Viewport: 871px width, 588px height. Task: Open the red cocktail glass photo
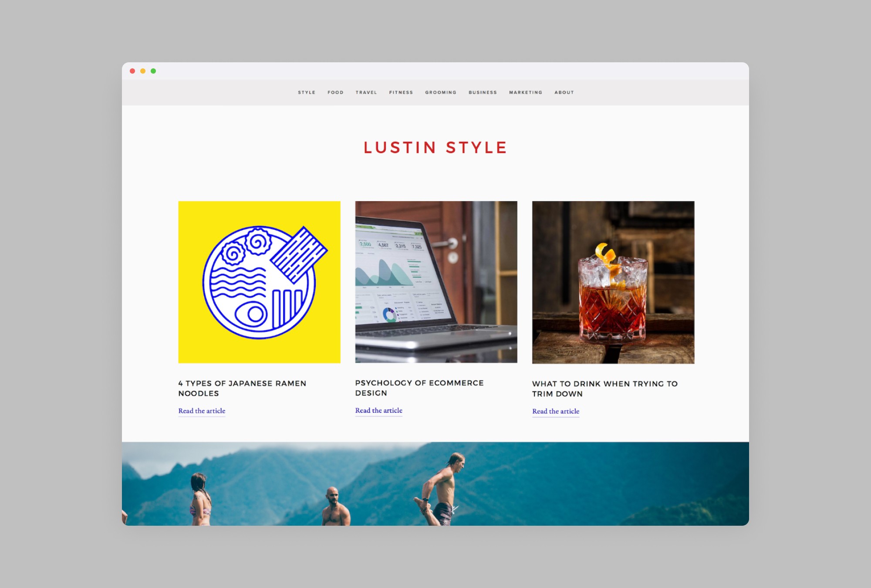click(x=613, y=282)
